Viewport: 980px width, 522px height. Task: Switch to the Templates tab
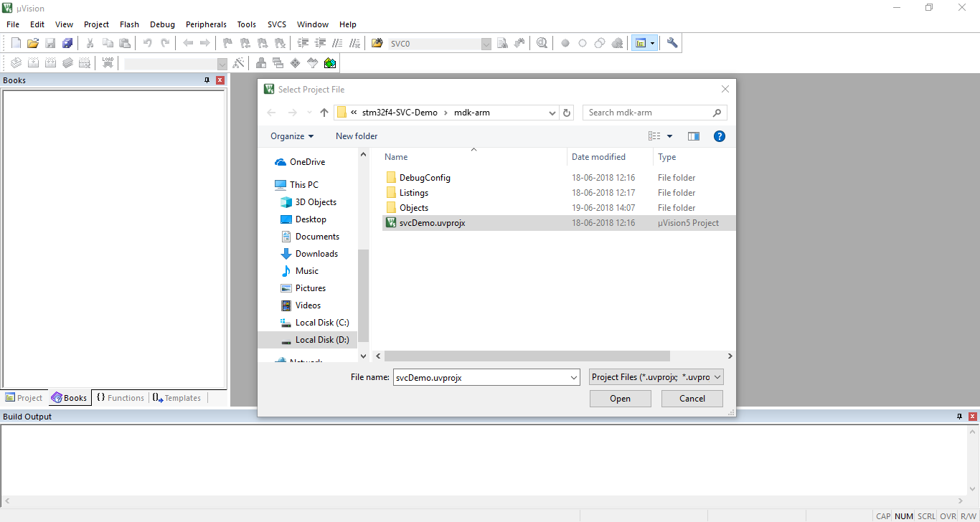pos(177,398)
